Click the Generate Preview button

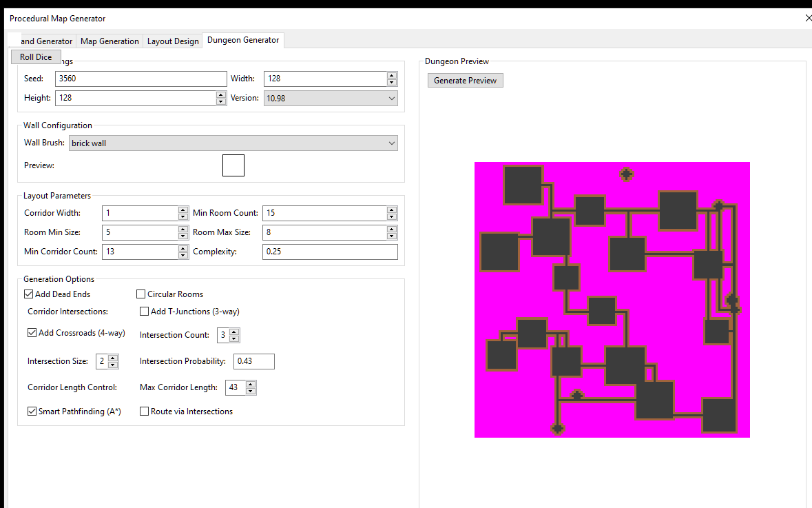pos(465,81)
